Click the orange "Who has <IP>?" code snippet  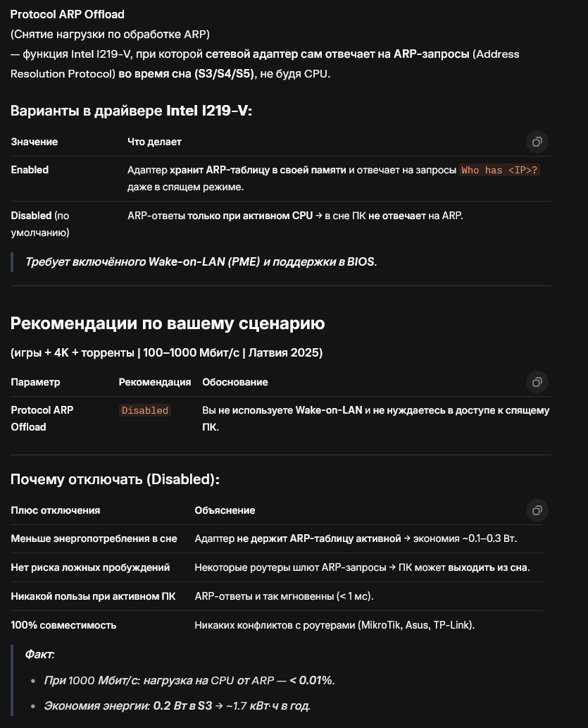tap(500, 171)
